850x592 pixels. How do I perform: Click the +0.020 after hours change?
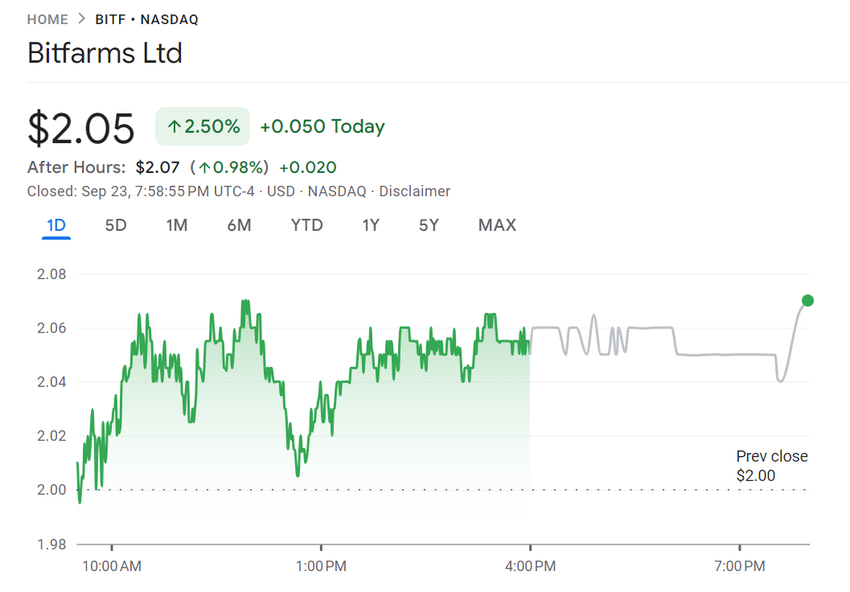pos(308,167)
